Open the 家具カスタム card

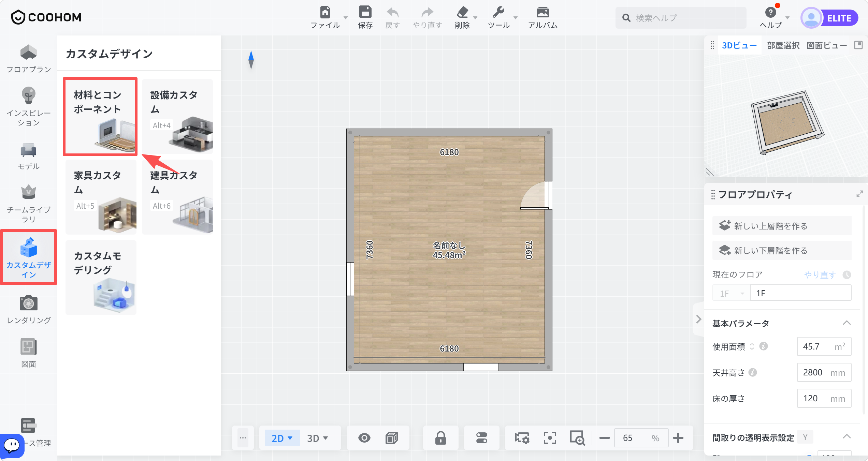(101, 197)
